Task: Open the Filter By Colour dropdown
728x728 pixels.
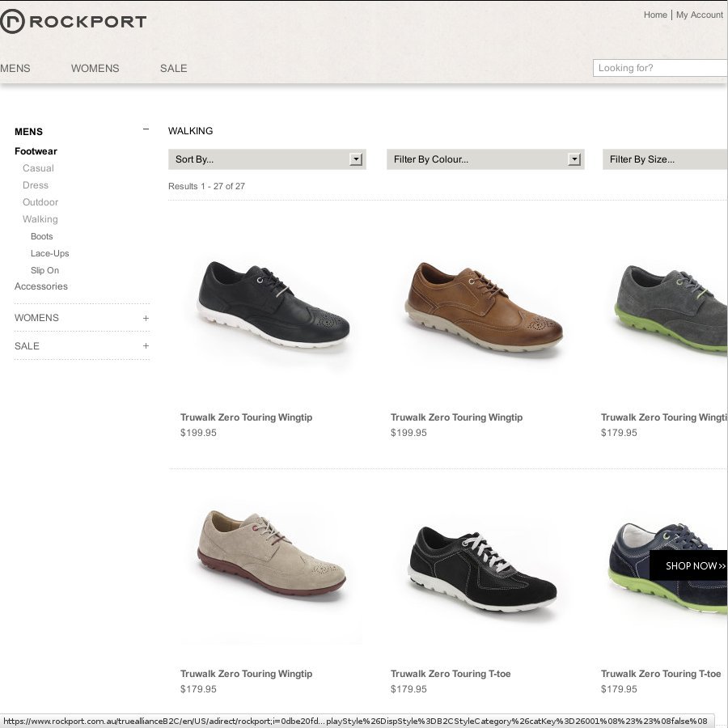Action: (x=485, y=159)
